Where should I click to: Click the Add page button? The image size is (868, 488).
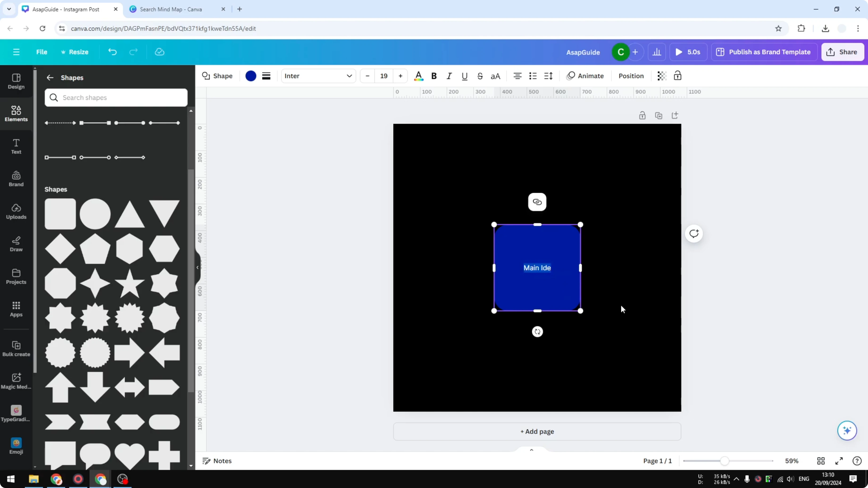click(x=537, y=431)
